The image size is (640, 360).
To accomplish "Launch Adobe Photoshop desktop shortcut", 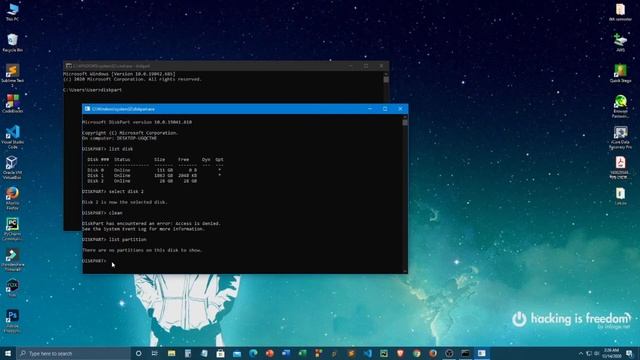I will (12, 321).
